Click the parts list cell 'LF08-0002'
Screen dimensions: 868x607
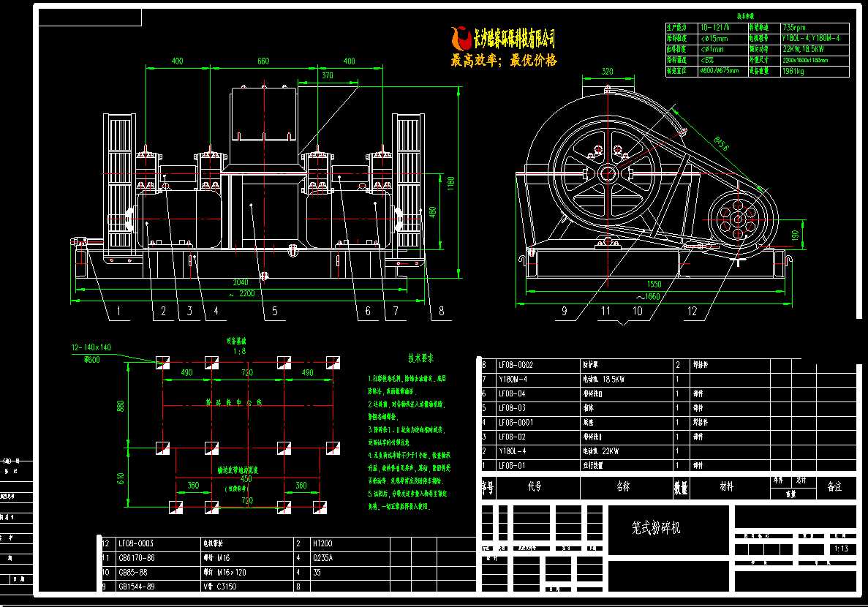coord(516,365)
